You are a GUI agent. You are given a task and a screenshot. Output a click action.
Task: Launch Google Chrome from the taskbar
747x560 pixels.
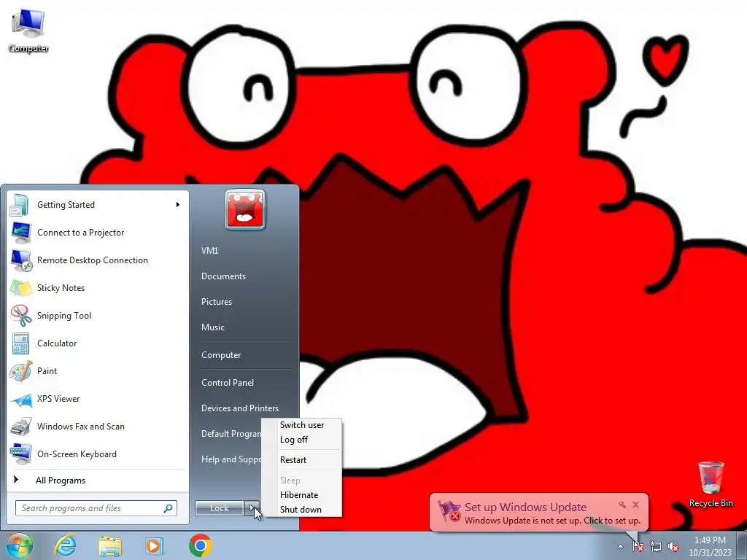coord(200,545)
